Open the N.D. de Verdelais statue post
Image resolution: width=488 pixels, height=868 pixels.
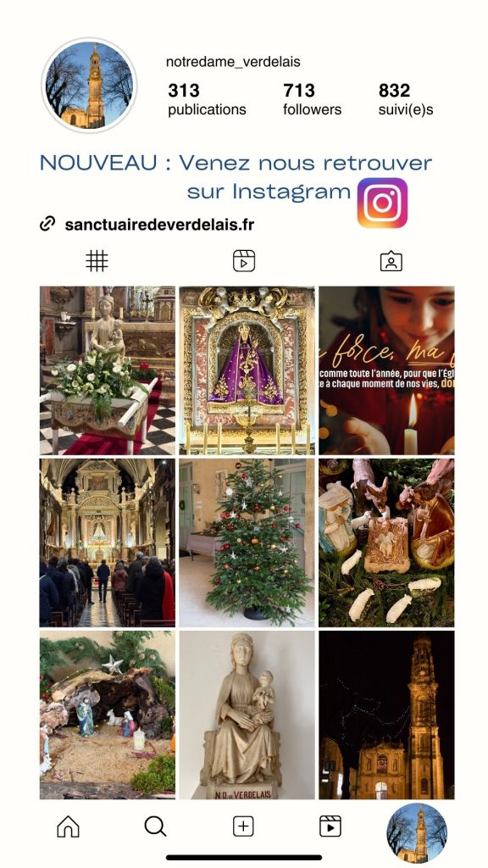tap(247, 715)
